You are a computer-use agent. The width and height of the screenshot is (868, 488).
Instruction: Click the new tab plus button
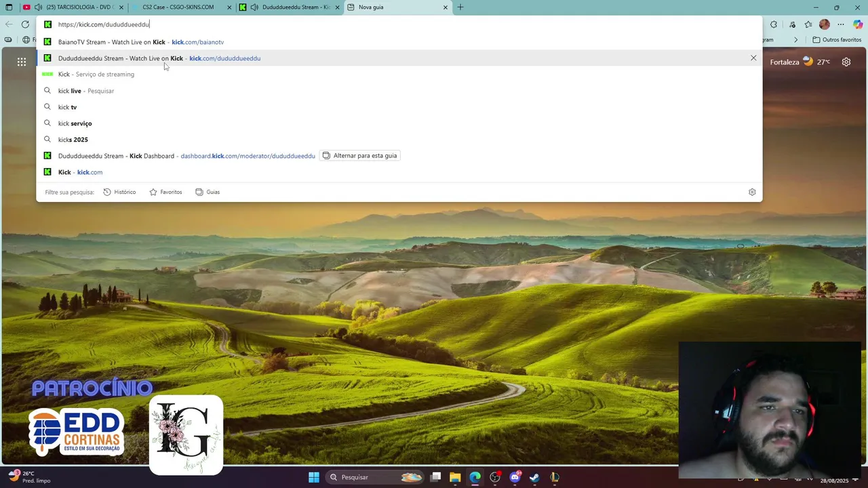(460, 7)
